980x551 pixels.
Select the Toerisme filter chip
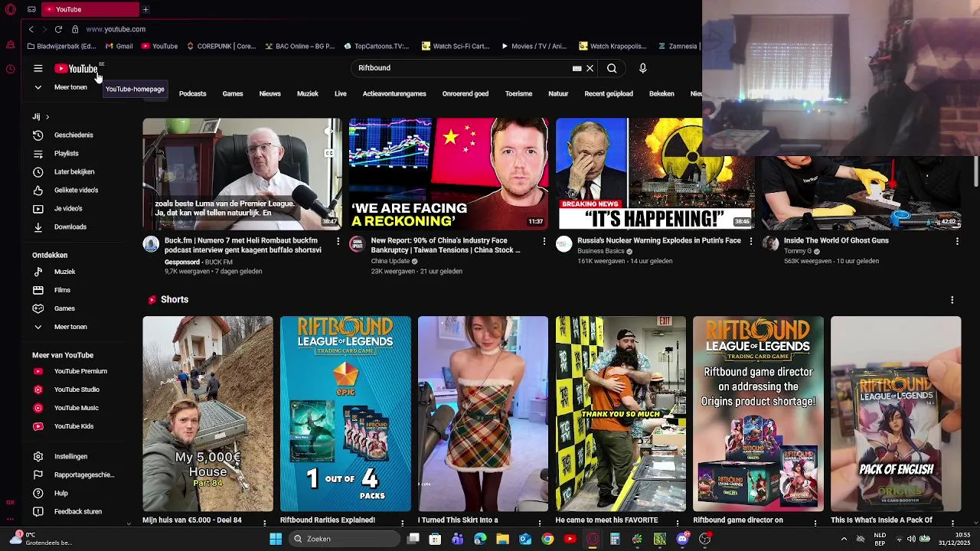518,93
